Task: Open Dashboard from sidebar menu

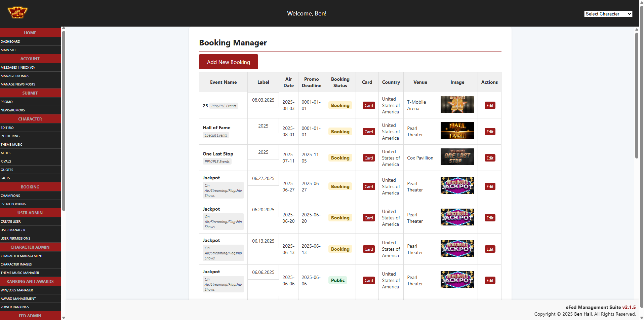Action: coord(10,42)
